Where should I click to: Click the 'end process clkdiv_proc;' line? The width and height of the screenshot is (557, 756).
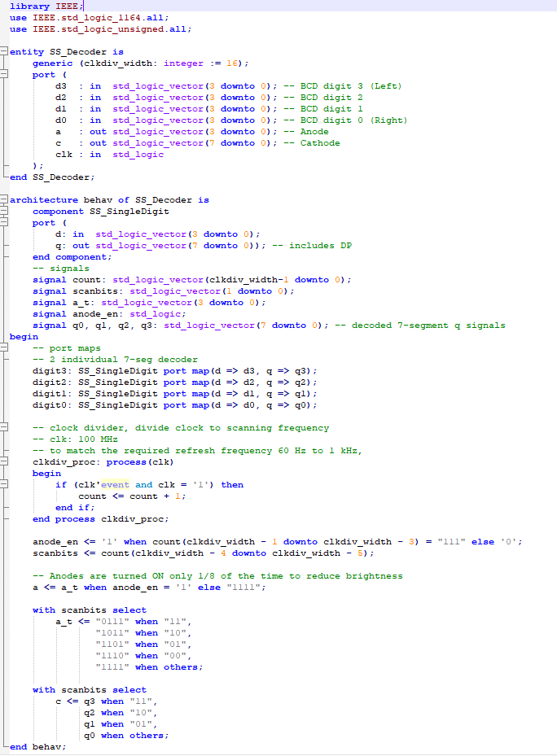pos(100,519)
